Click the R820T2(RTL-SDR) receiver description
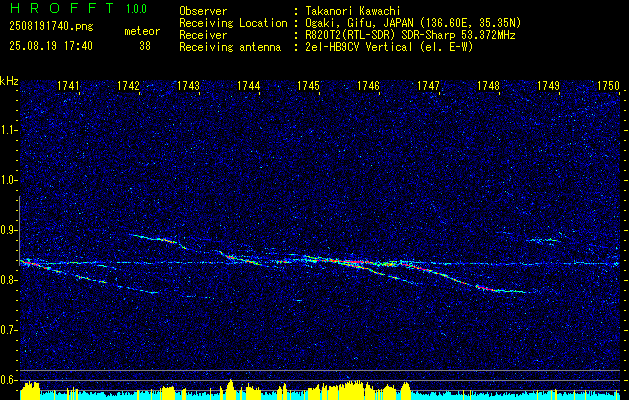Image resolution: width=629 pixels, height=400 pixels. click(410, 35)
